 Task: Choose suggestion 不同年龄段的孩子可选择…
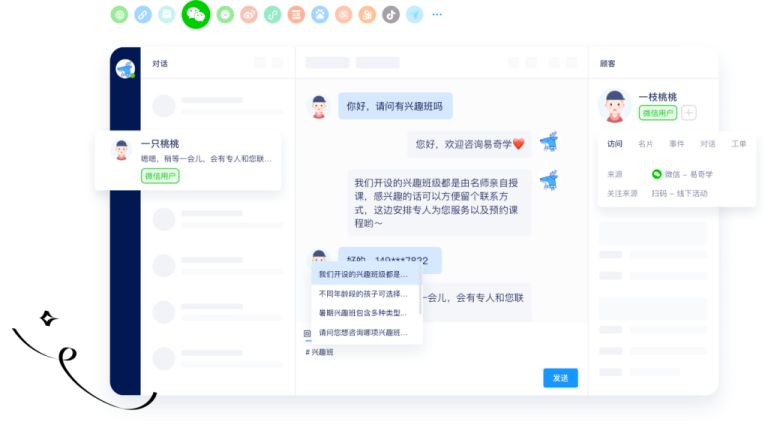coord(365,294)
